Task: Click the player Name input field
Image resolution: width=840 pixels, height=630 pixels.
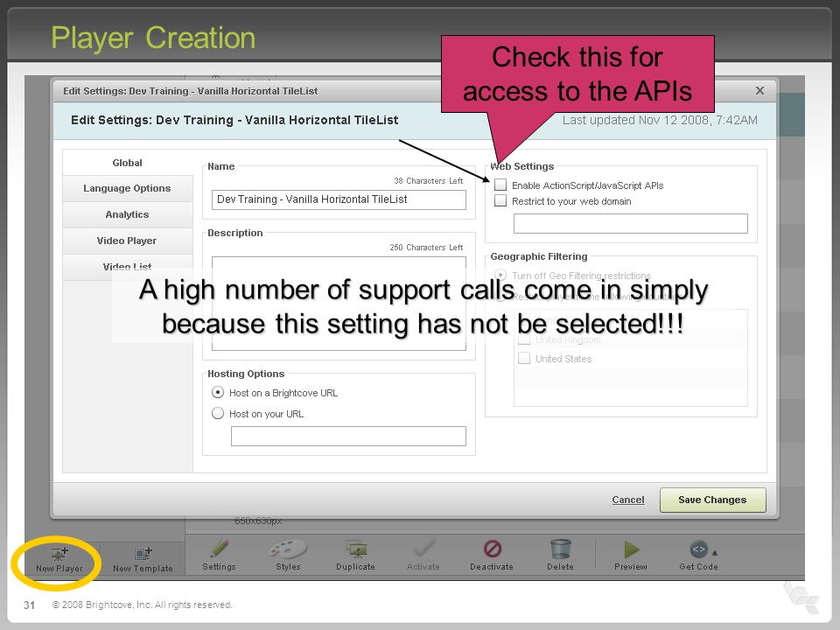Action: pos(339,199)
